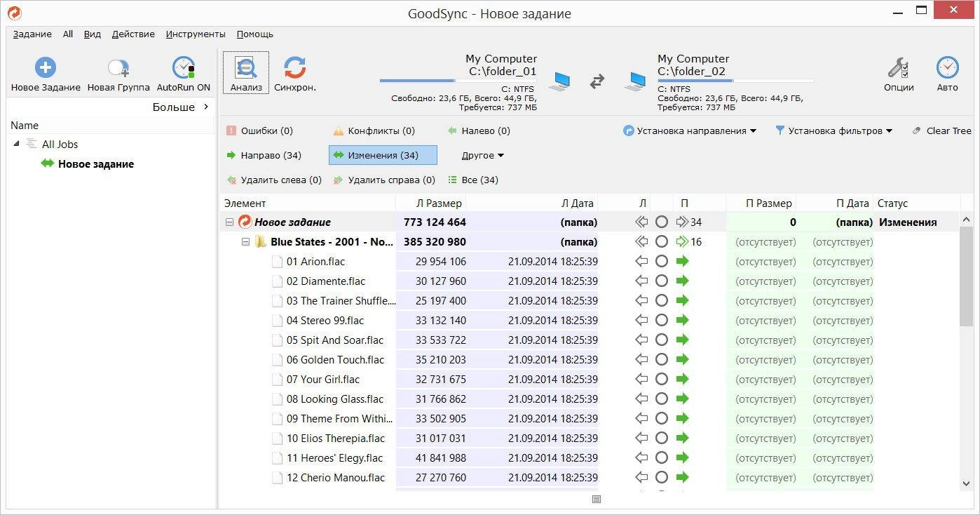Viewport: 980px width, 515px height.
Task: Open the Задание menu
Action: tap(32, 34)
